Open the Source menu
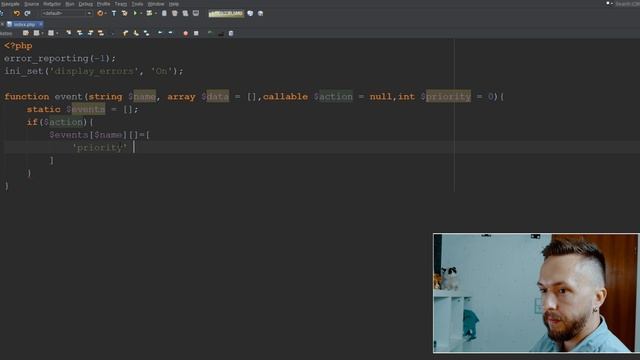Screen dimensions: 640x360 (31, 4)
